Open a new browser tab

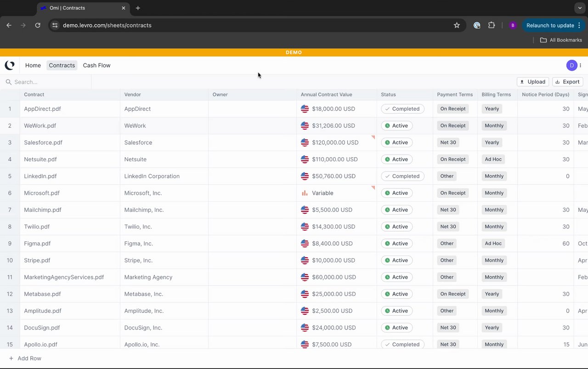coord(138,8)
